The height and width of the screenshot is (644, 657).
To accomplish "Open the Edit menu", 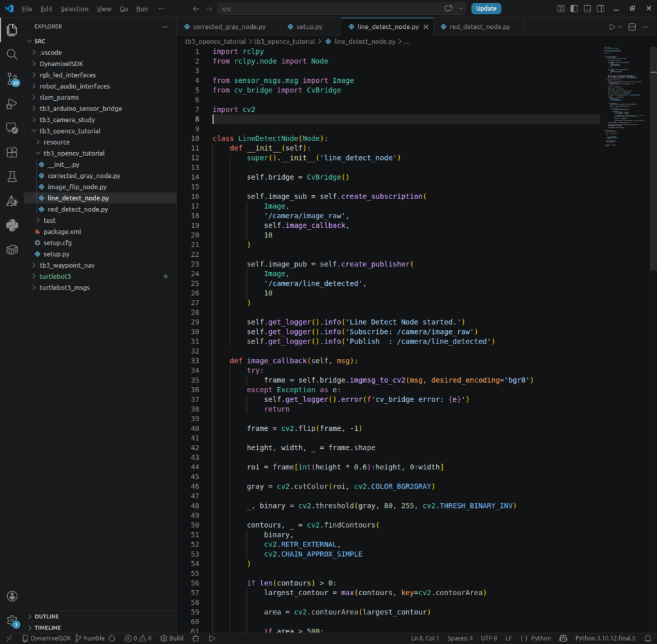I will [x=46, y=9].
